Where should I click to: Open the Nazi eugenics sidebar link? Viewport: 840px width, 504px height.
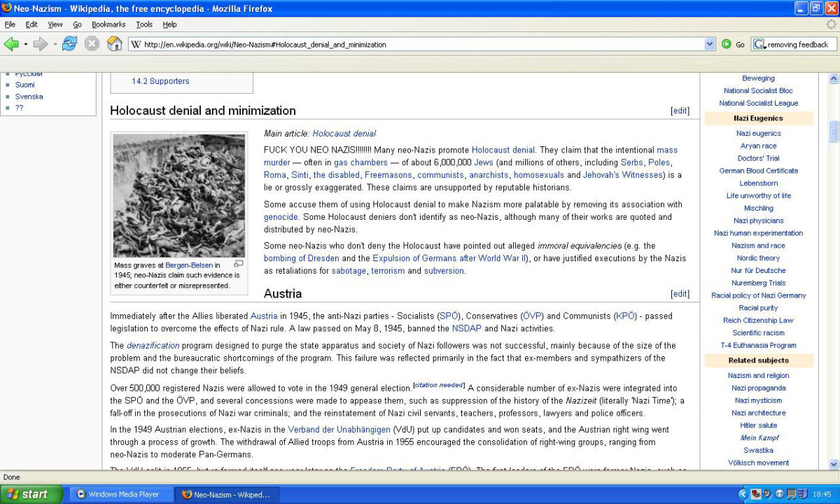(758, 133)
